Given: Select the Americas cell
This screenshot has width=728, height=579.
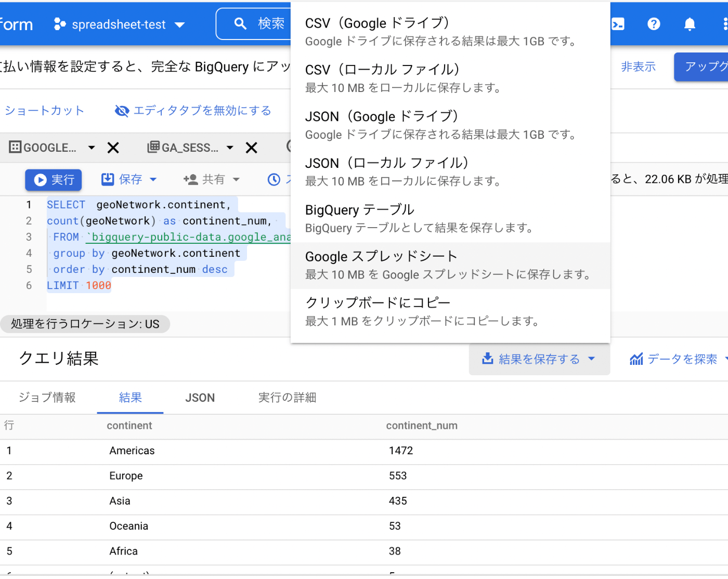Looking at the screenshot, I should point(132,451).
